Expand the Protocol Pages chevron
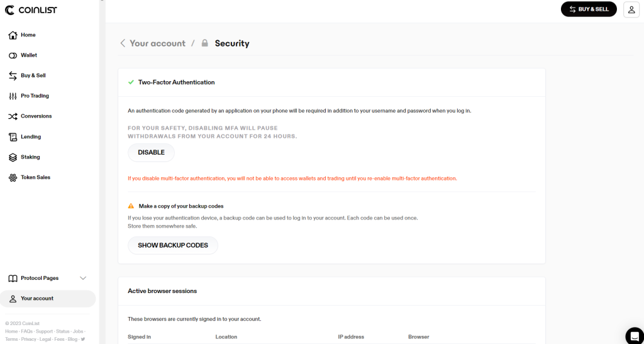Viewport: 644px width, 344px height. click(x=83, y=278)
